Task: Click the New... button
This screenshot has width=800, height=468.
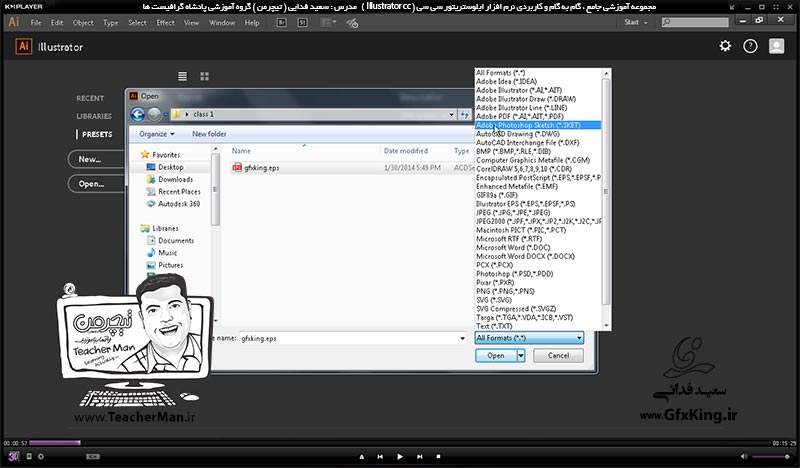Action: [x=96, y=159]
